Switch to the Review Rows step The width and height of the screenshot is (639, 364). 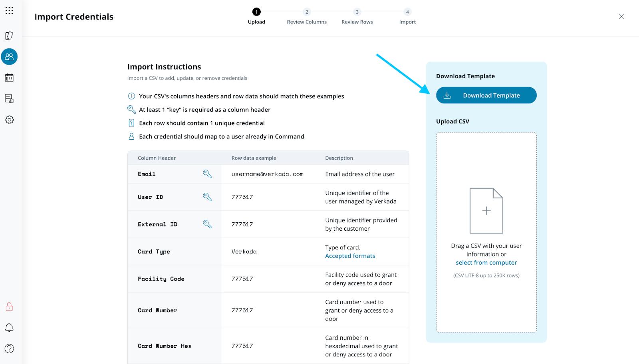point(357,12)
